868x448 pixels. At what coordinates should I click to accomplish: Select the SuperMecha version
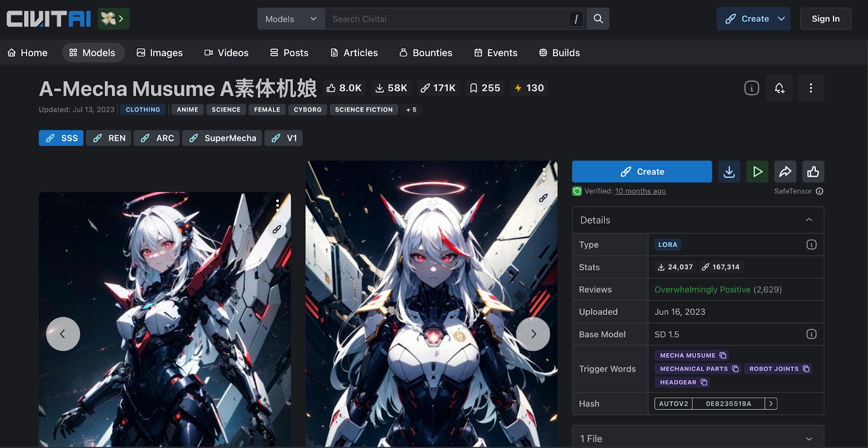coord(222,138)
